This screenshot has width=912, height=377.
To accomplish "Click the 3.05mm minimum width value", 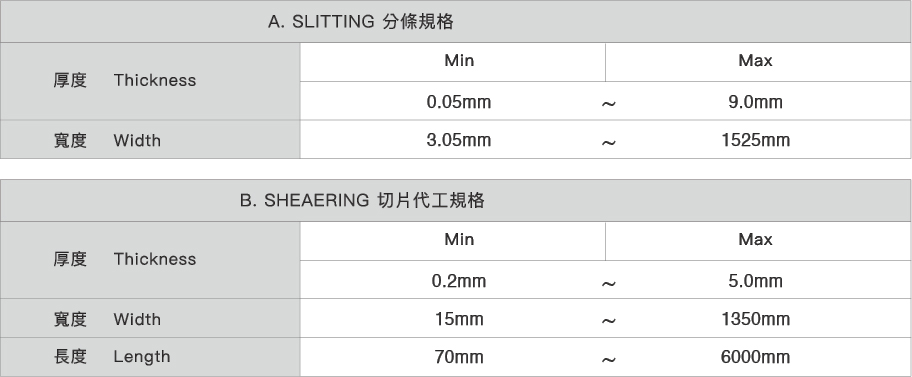I will [x=459, y=140].
